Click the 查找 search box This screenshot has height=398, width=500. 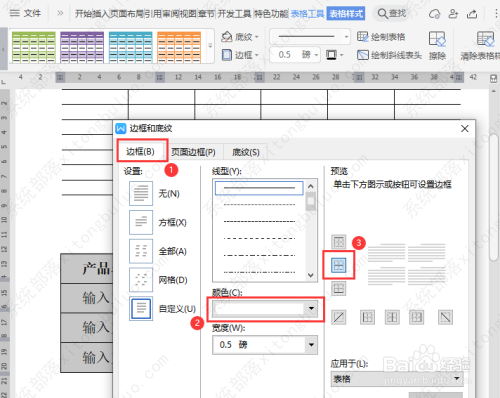click(392, 14)
